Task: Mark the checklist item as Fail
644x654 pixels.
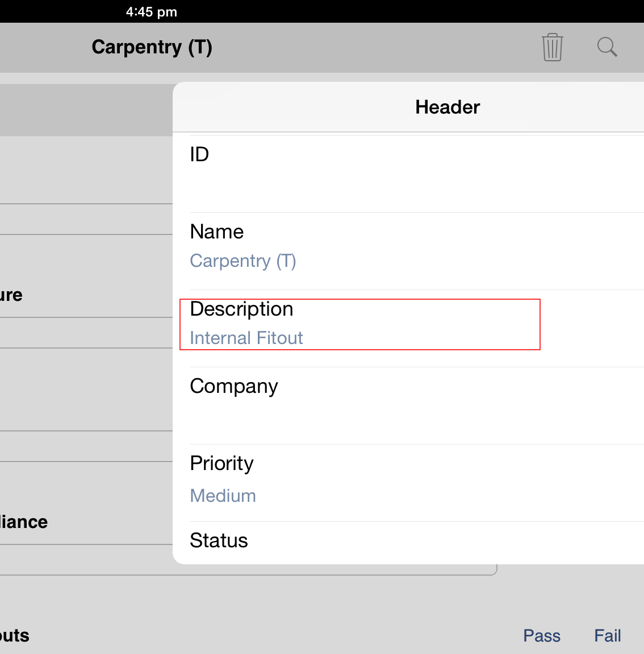Action: [x=607, y=635]
